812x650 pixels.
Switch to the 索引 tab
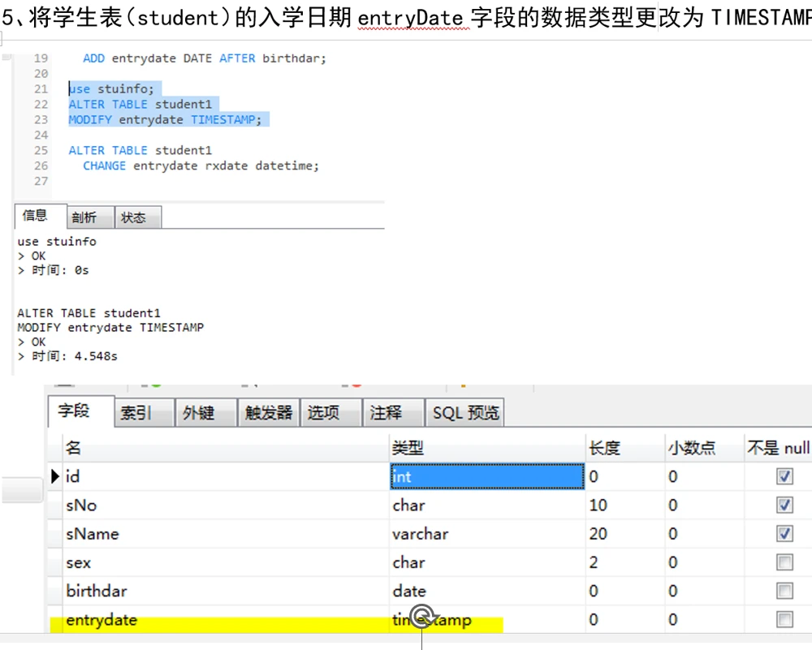coord(136,413)
